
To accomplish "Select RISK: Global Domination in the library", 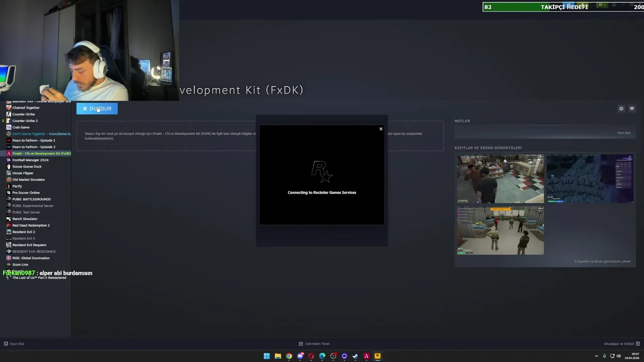I will pyautogui.click(x=31, y=258).
